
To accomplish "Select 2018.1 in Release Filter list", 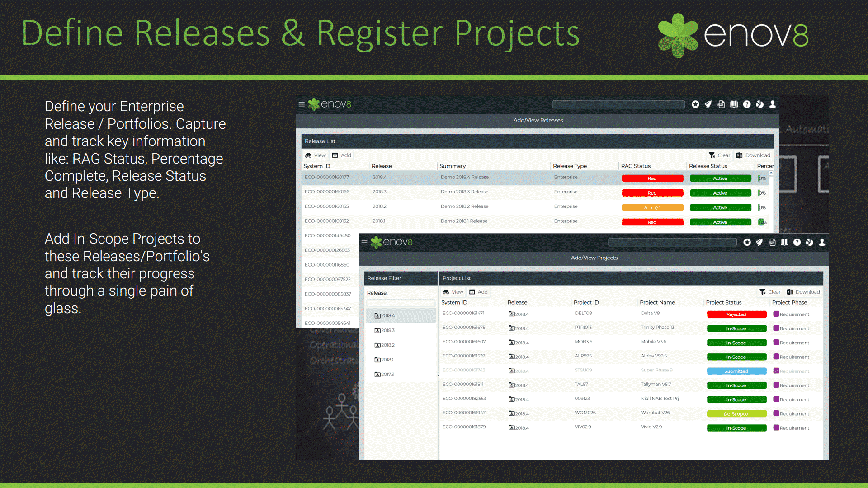I will (401, 360).
